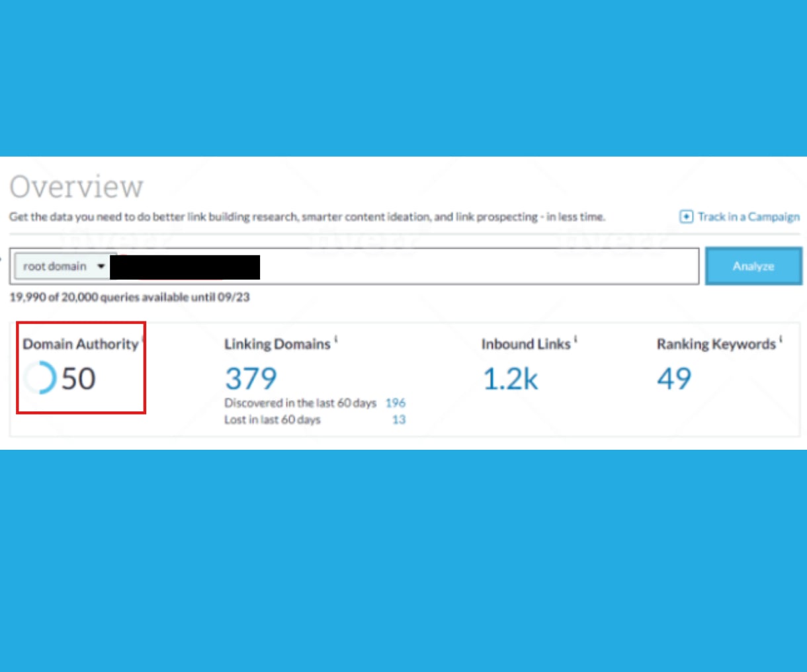Screen dimensions: 807x672
Task: Click the Analyze button
Action: click(x=753, y=266)
